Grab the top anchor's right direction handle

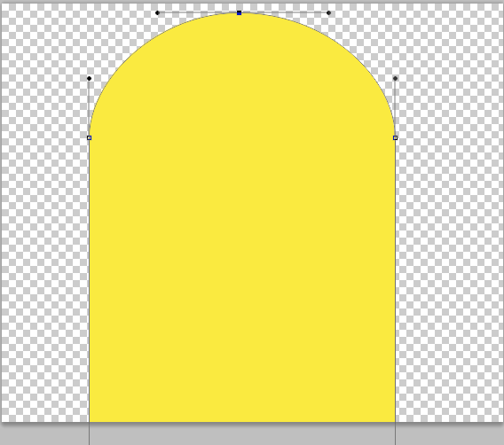click(328, 12)
